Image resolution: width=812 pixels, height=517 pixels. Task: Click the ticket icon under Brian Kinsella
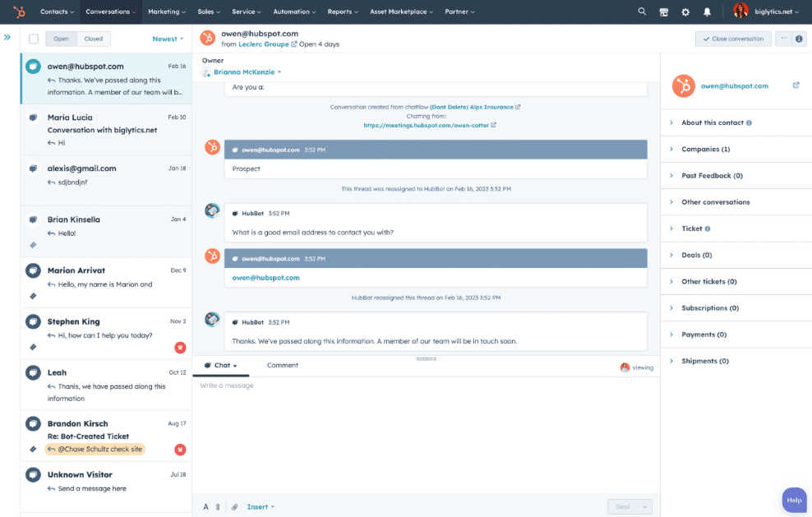[x=33, y=245]
